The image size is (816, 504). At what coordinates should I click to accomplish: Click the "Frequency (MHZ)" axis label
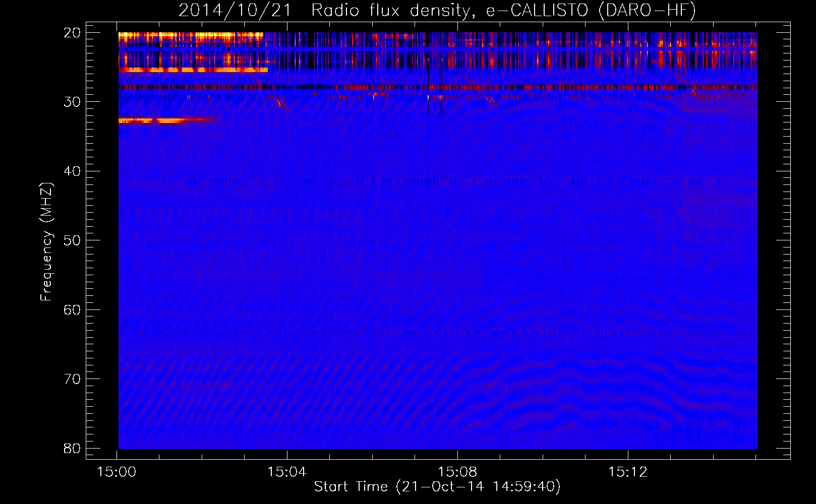(x=46, y=241)
